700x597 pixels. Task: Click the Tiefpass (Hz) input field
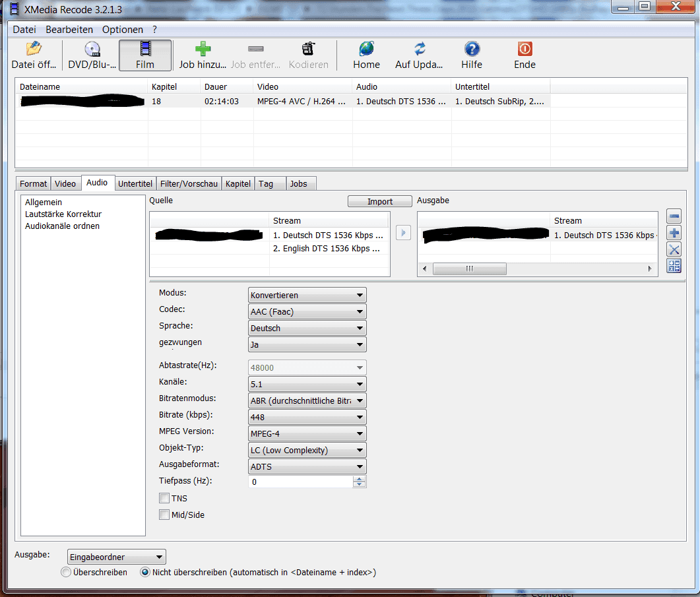pos(300,482)
